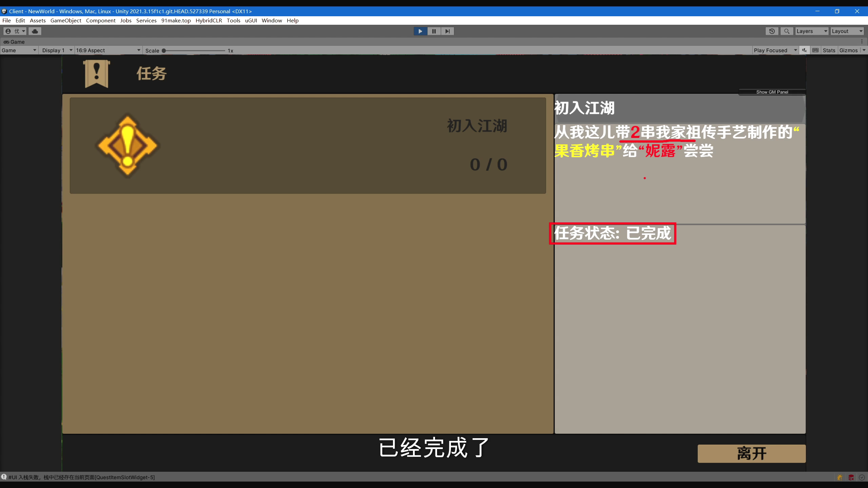The width and height of the screenshot is (868, 488).
Task: Open the HybridCLR menu
Action: [x=209, y=20]
